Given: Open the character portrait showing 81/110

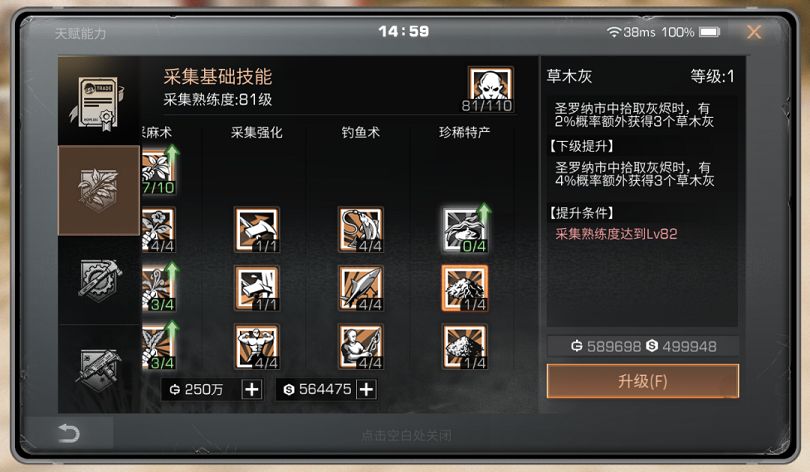Looking at the screenshot, I should (490, 89).
